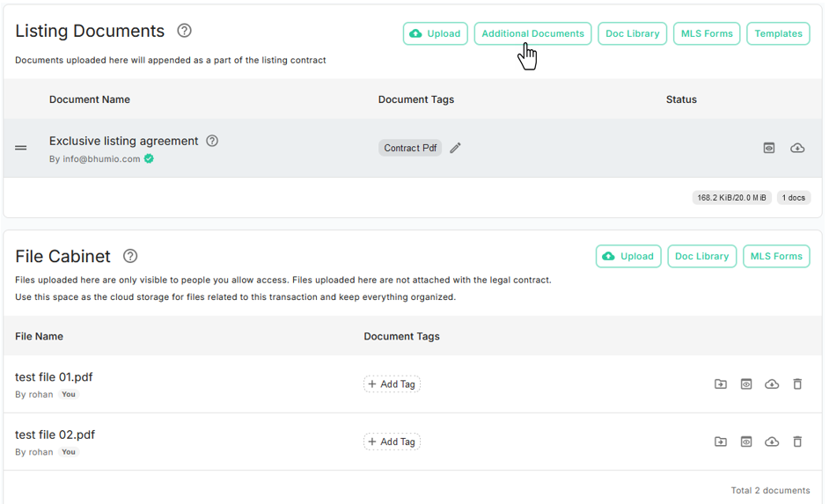
Task: Edit tags with pencil icon beside Contract Pdf
Action: point(455,148)
